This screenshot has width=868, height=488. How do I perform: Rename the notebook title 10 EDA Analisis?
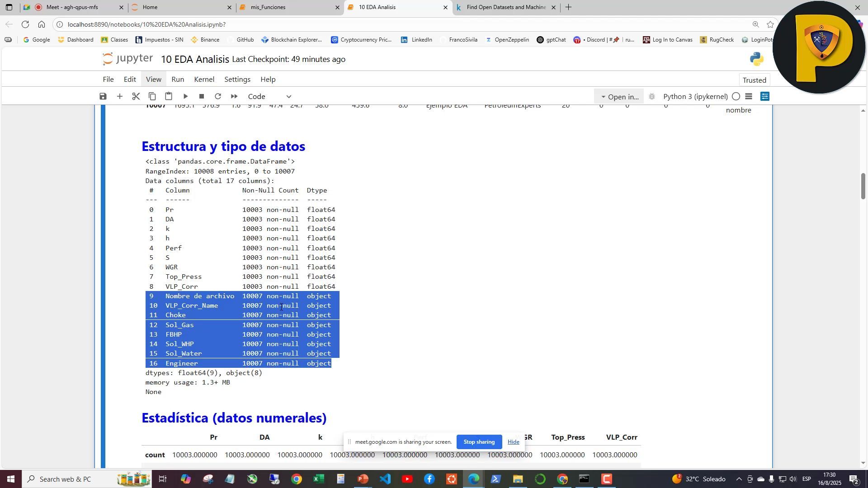[195, 60]
